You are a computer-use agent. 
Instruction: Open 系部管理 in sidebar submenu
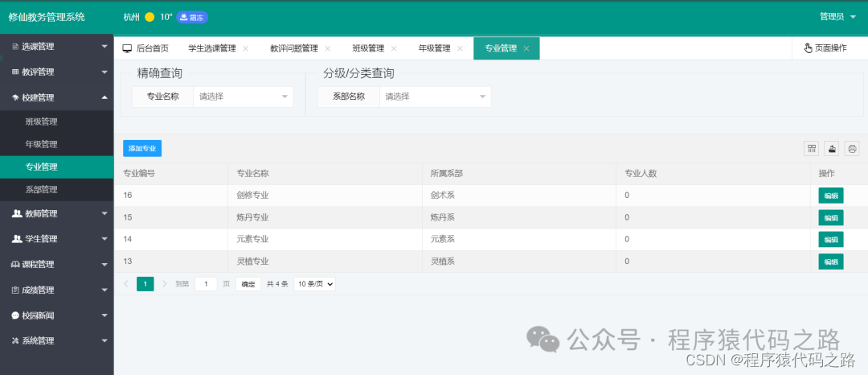coord(56,190)
